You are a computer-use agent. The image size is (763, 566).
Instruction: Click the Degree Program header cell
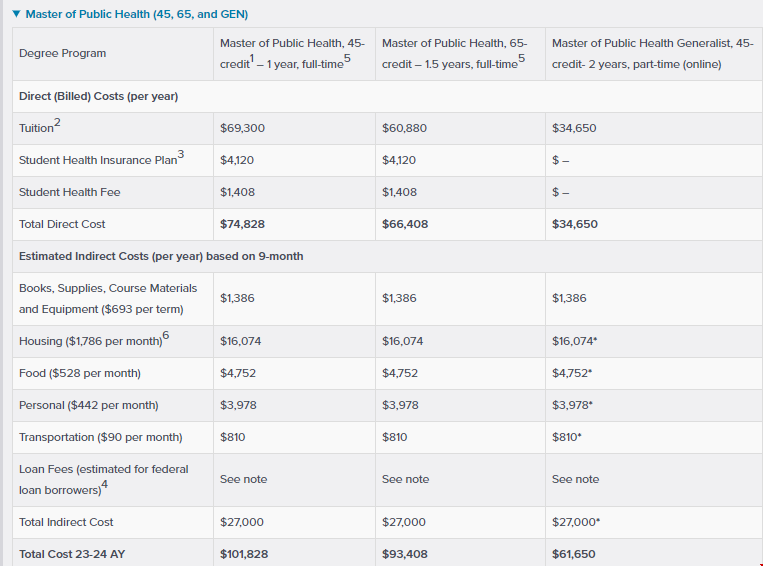coord(62,53)
